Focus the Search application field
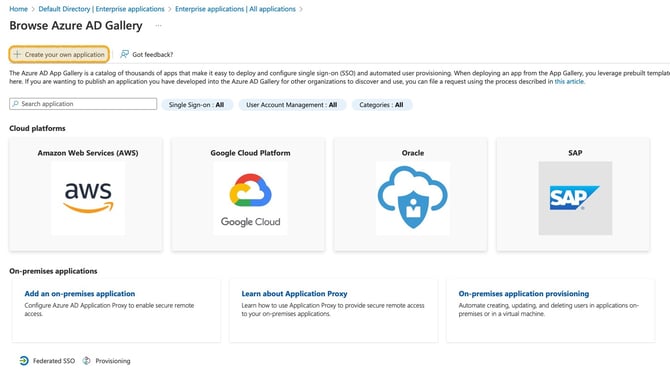 83,104
